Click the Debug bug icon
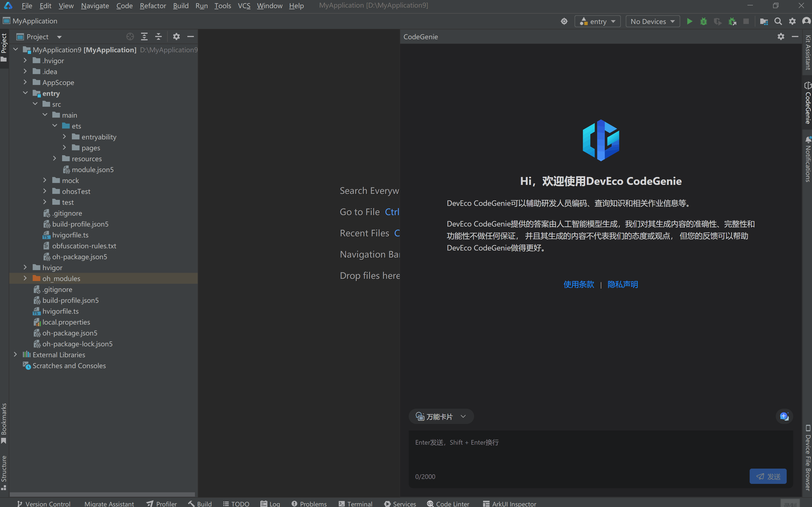Image resolution: width=812 pixels, height=507 pixels. coord(703,22)
